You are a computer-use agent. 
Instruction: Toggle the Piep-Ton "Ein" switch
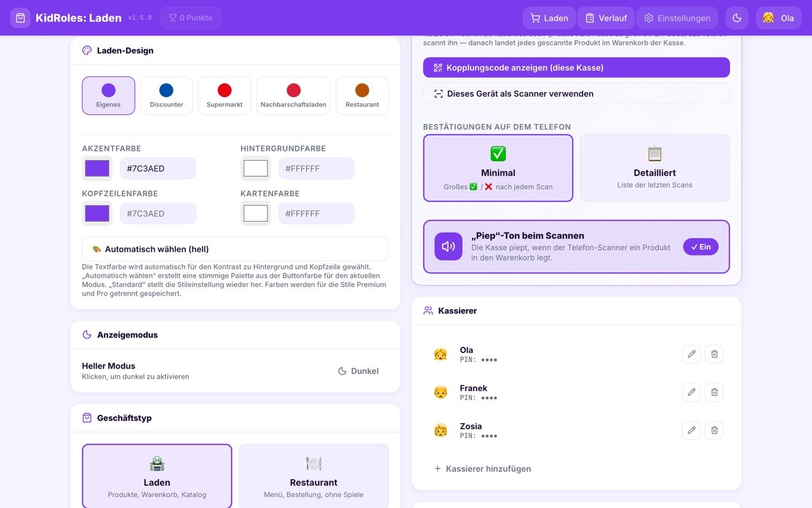(701, 247)
